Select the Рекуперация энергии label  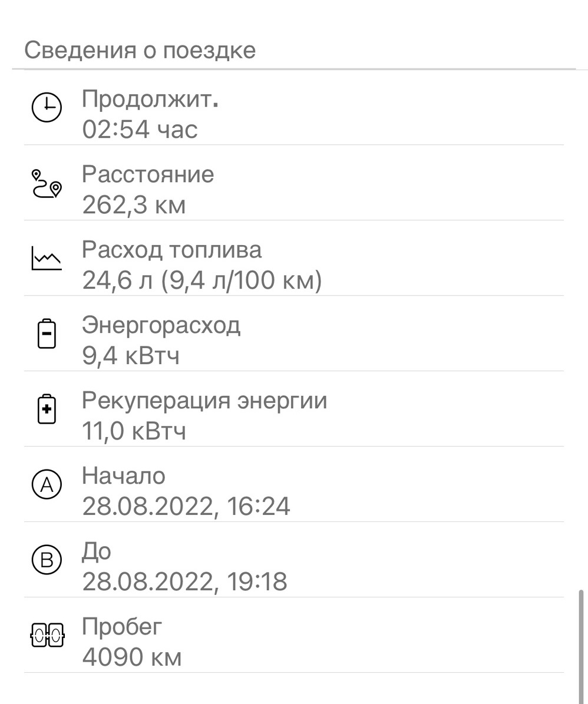click(x=204, y=401)
